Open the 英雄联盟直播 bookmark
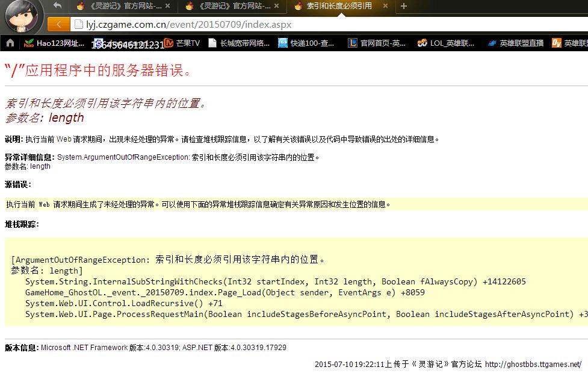 [x=515, y=43]
